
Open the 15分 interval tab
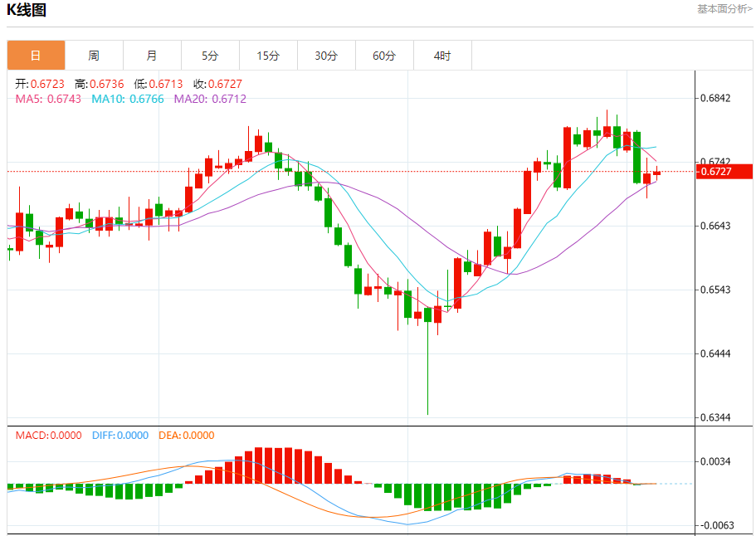coord(268,56)
